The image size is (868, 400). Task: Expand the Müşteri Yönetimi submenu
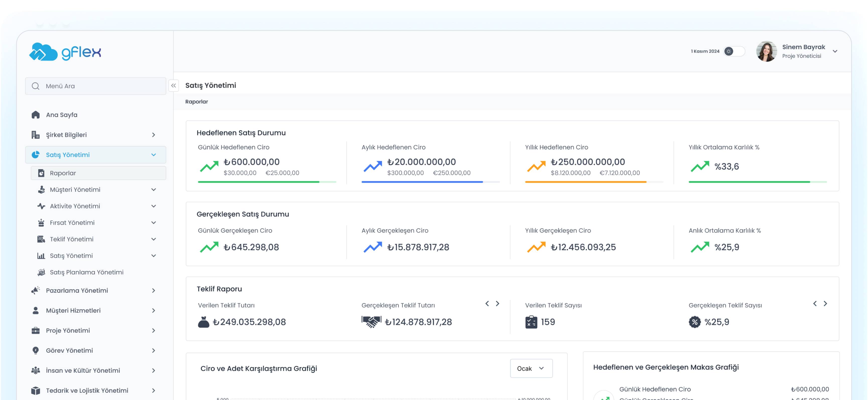pyautogui.click(x=153, y=189)
